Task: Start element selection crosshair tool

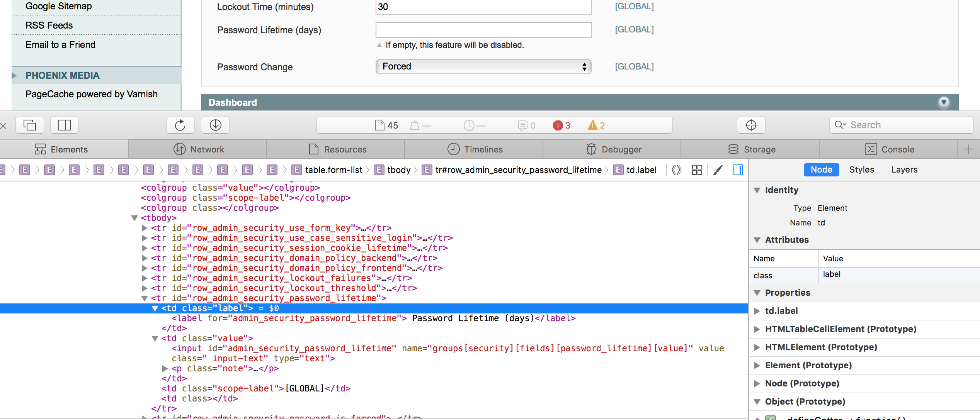Action: [x=751, y=125]
